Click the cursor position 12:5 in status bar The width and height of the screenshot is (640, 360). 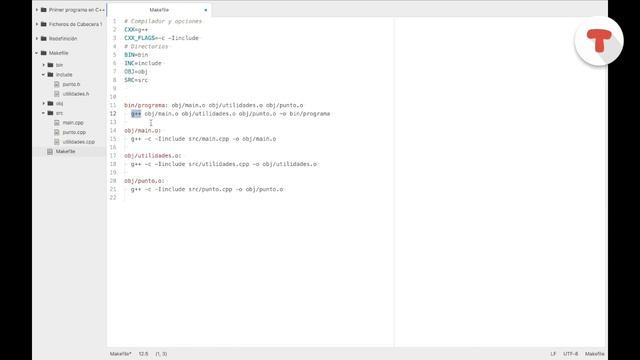click(143, 354)
